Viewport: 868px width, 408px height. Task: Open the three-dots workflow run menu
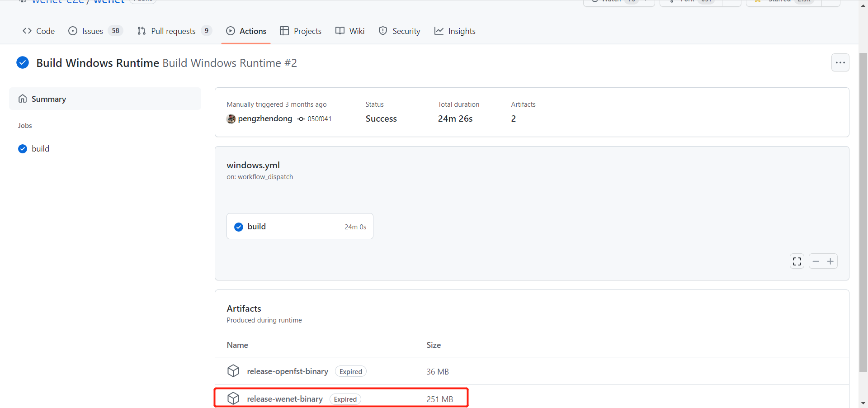point(840,62)
